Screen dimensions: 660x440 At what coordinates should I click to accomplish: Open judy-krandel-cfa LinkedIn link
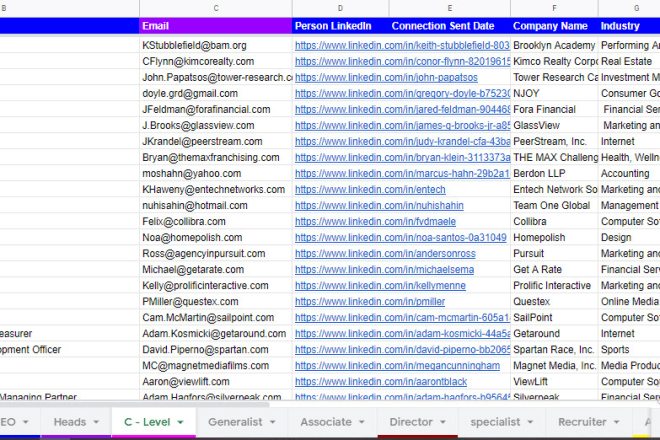[402, 141]
